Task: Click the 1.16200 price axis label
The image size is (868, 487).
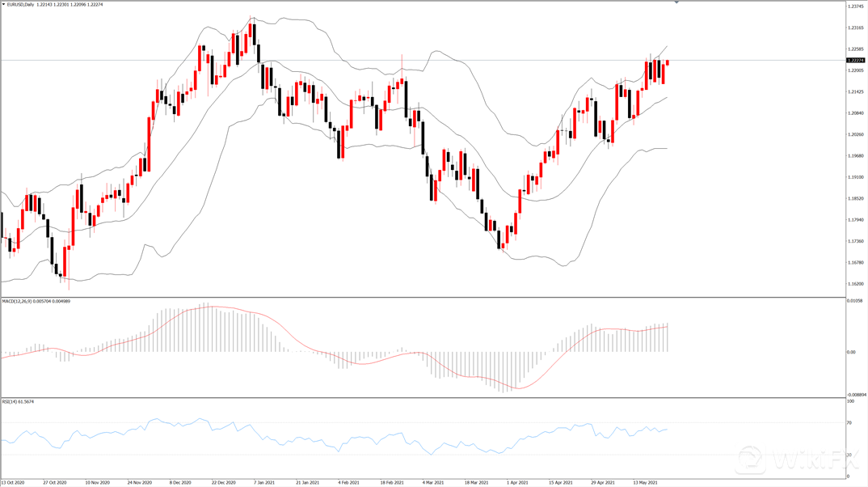Action: pos(855,284)
